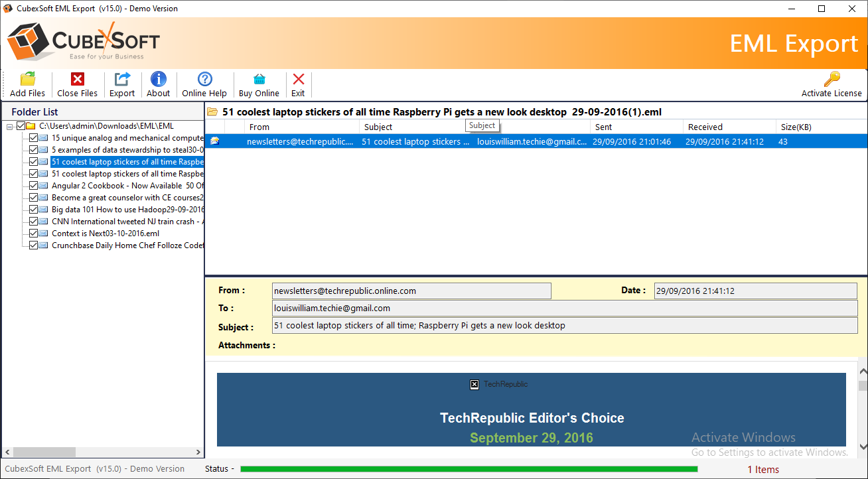Click louiswilliam.techie recipient cell in list
868x479 pixels.
click(532, 141)
